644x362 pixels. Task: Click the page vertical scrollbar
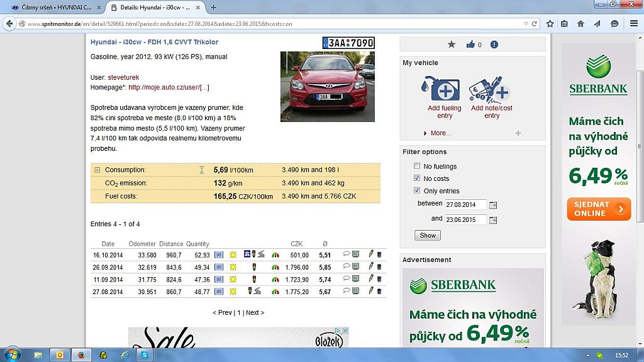(x=640, y=146)
